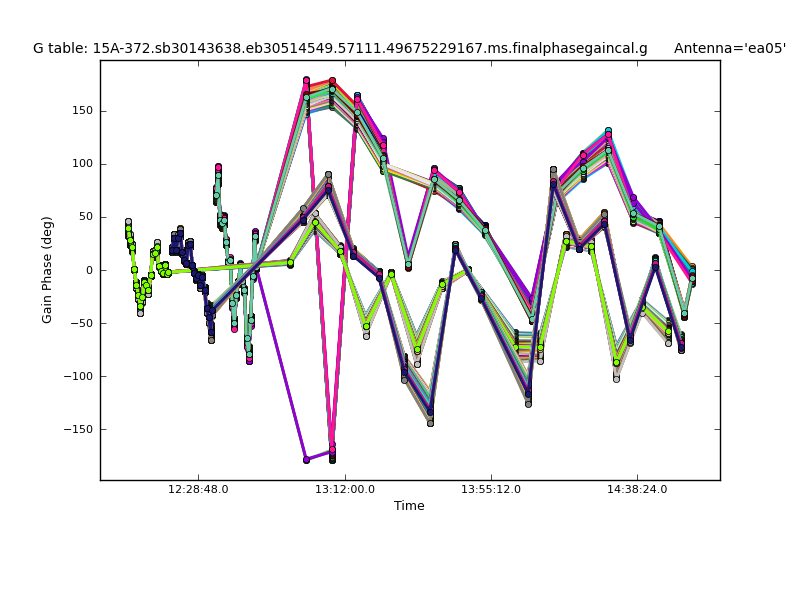
Task: Select the lowest grey point near 13:37
Action: [x=430, y=423]
